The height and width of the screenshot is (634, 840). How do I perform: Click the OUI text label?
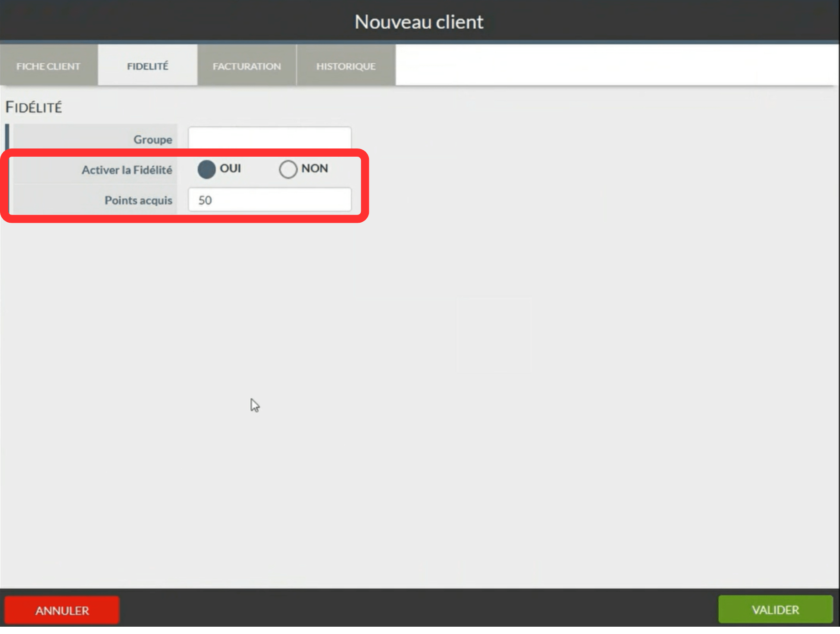pyautogui.click(x=230, y=169)
